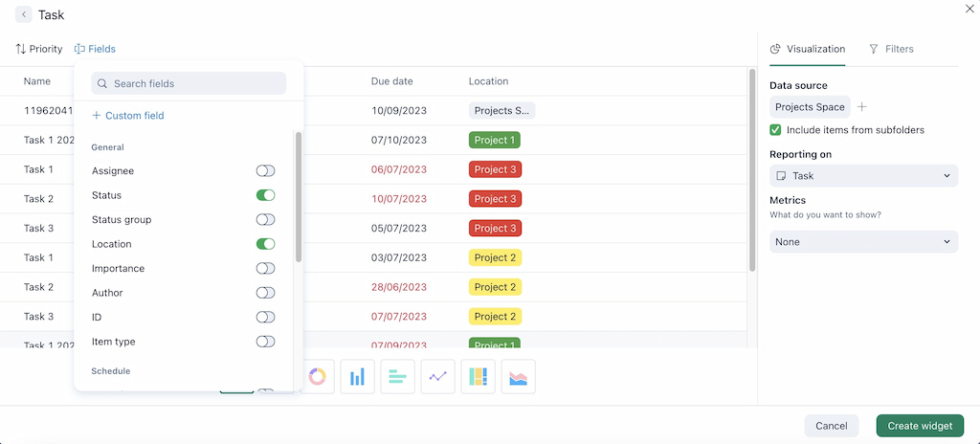Click the due date 10/09/2023
This screenshot has width=980, height=444.
coord(399,111)
